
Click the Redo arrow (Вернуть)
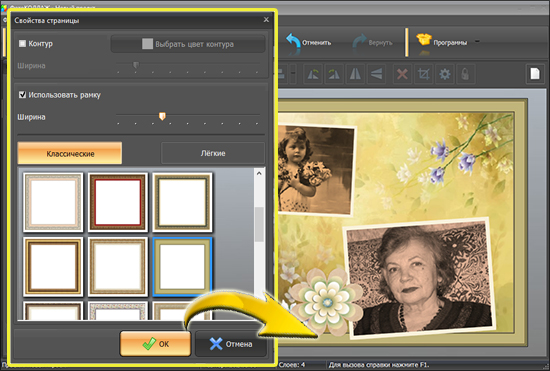coord(359,42)
